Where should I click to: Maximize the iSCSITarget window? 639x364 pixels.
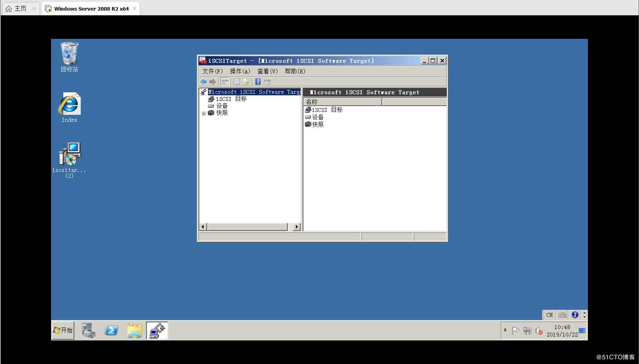433,60
